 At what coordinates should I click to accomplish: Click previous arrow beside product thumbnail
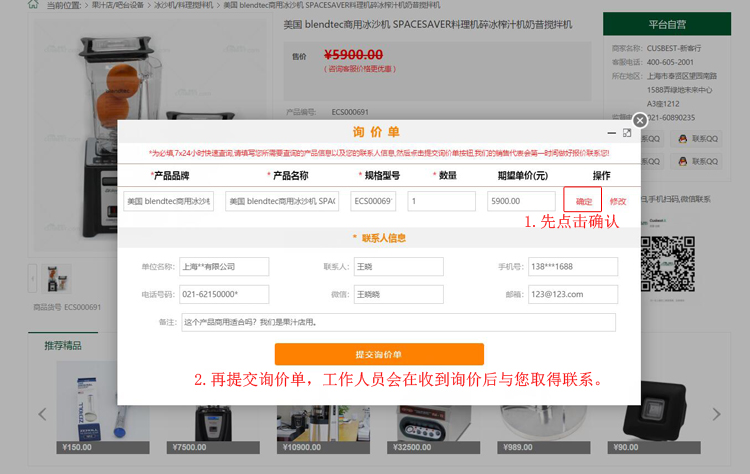point(33,278)
